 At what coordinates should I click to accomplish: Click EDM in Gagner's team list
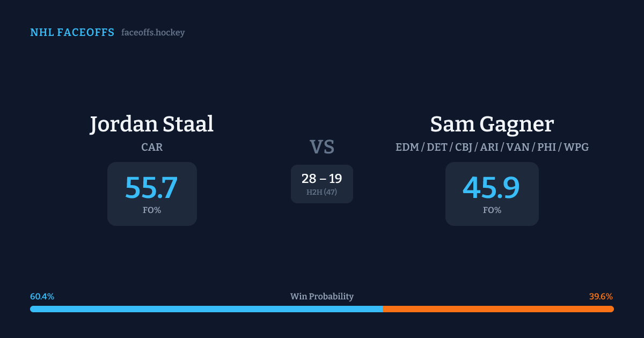(x=407, y=147)
